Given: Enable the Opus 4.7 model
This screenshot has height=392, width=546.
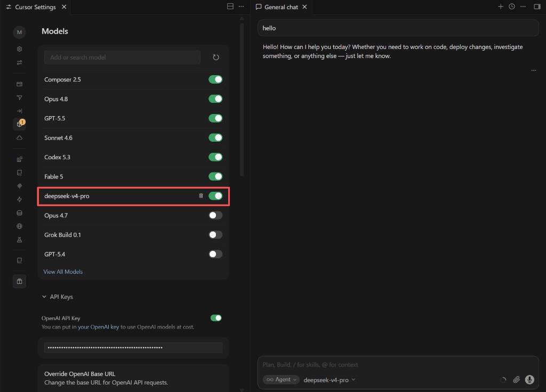Looking at the screenshot, I should pos(215,215).
